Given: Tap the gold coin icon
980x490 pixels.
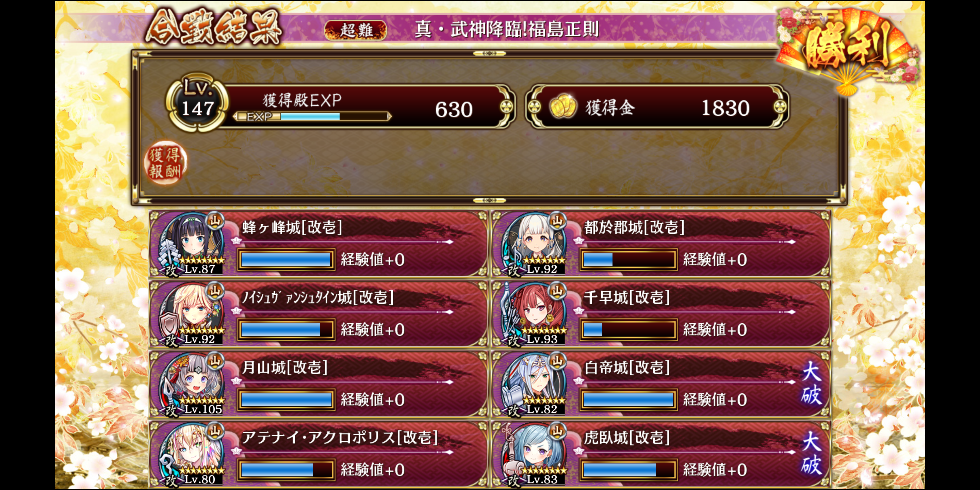Looking at the screenshot, I should pos(563,107).
